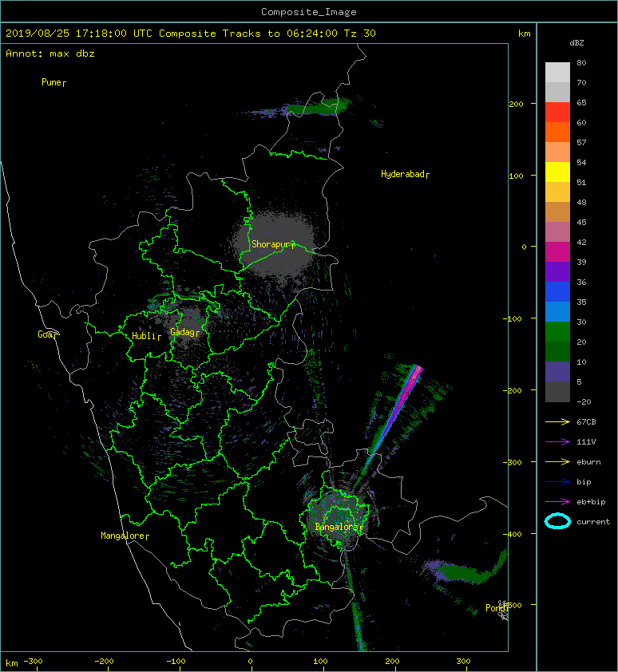Click the light orange 57 dBZ swatch

pos(557,152)
